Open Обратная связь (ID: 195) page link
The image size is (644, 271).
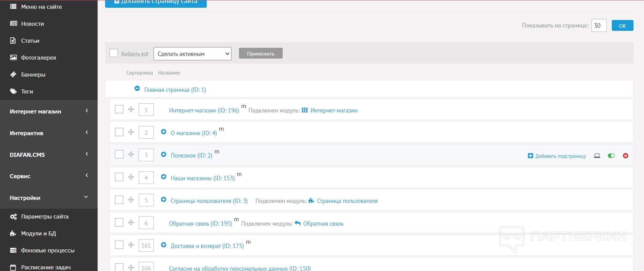[201, 224]
